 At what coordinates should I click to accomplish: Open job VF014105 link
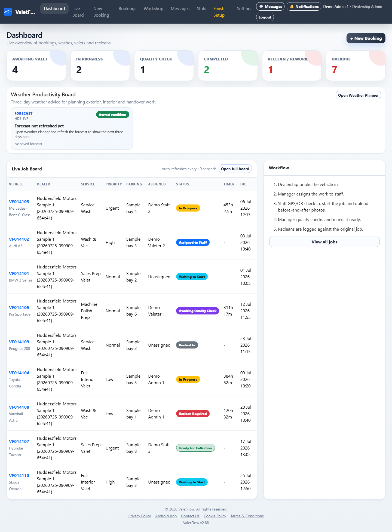click(19, 308)
